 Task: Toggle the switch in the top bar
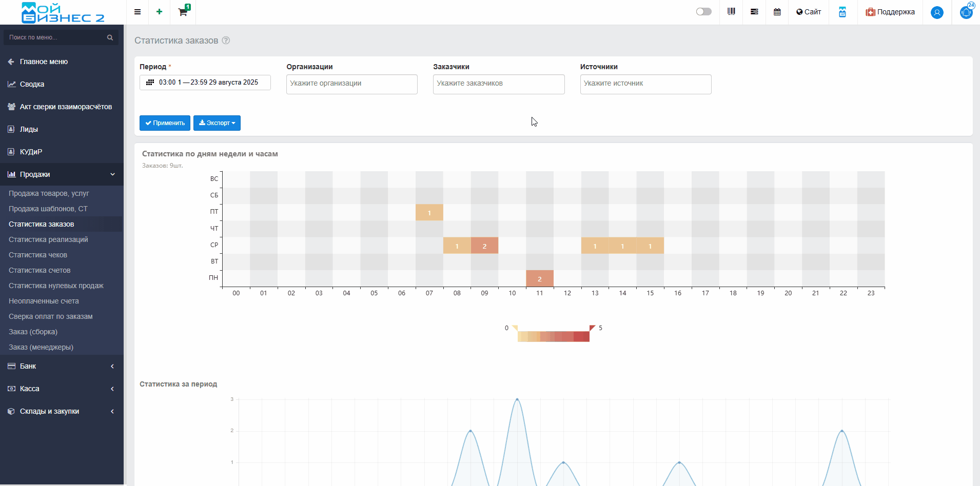[x=703, y=12]
